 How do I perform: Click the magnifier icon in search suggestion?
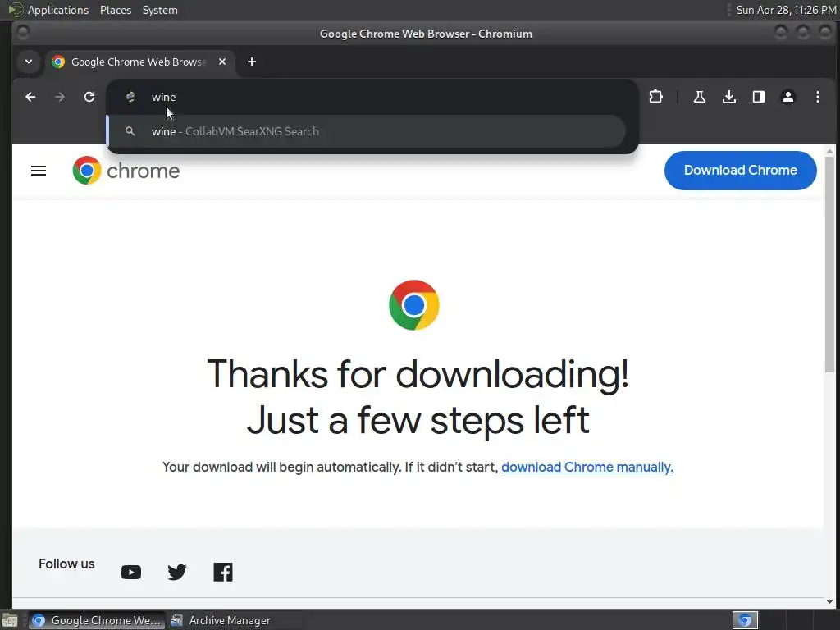point(130,131)
